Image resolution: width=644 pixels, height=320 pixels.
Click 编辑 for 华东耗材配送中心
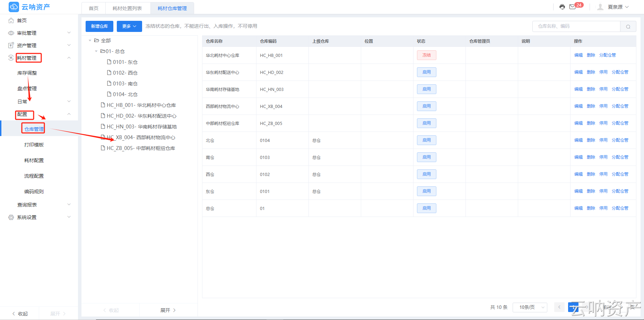coord(578,72)
